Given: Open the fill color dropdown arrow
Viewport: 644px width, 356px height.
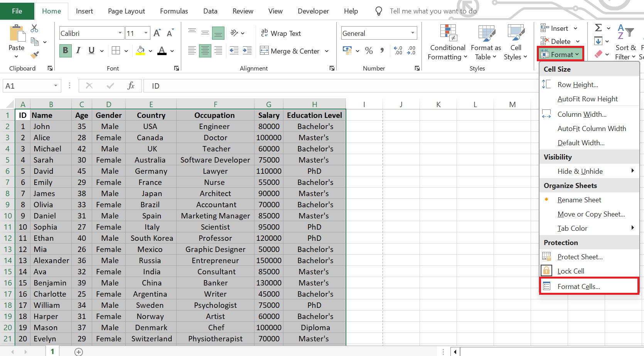Looking at the screenshot, I should [x=150, y=51].
